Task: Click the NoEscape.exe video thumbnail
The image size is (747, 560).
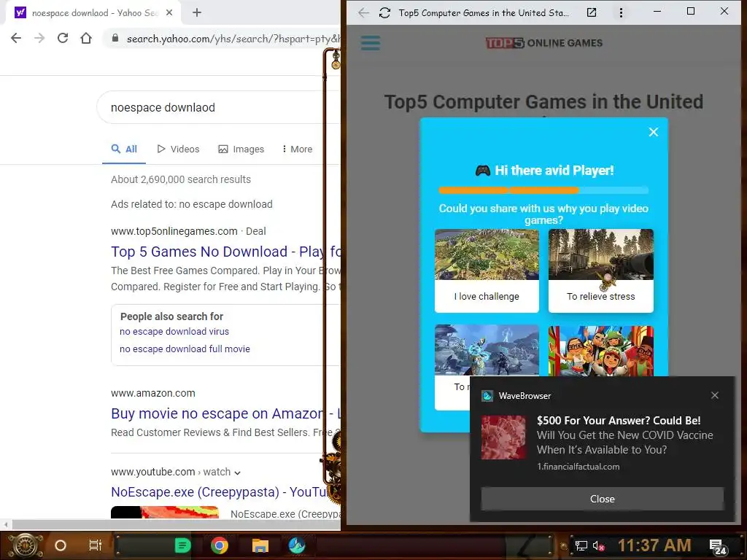Action: (165, 513)
